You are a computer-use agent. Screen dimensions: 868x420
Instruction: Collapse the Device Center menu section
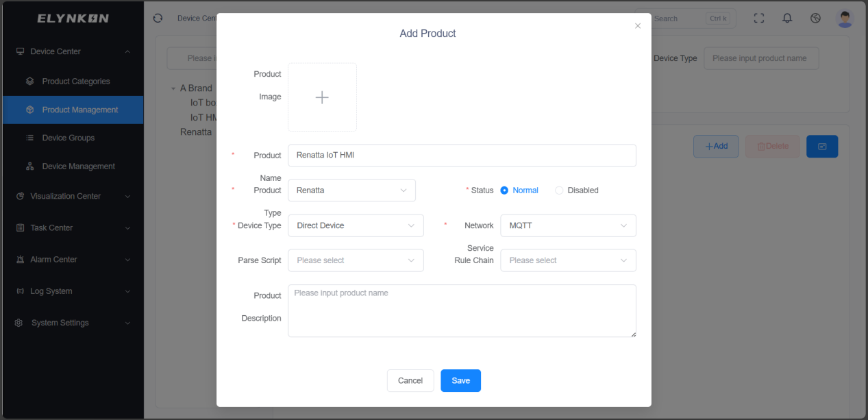click(127, 51)
